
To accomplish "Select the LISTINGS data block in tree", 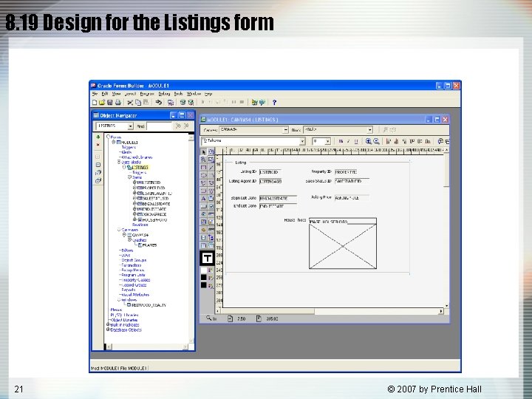I will 140,167.
